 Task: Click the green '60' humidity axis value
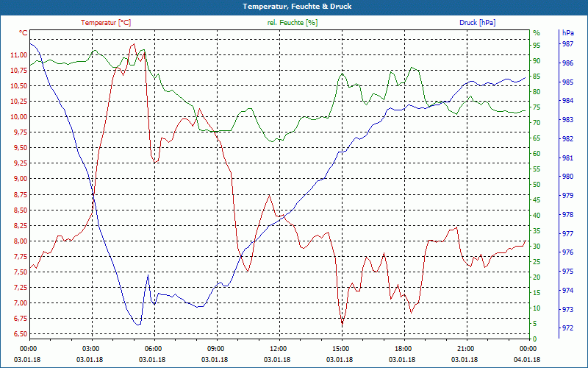537,154
